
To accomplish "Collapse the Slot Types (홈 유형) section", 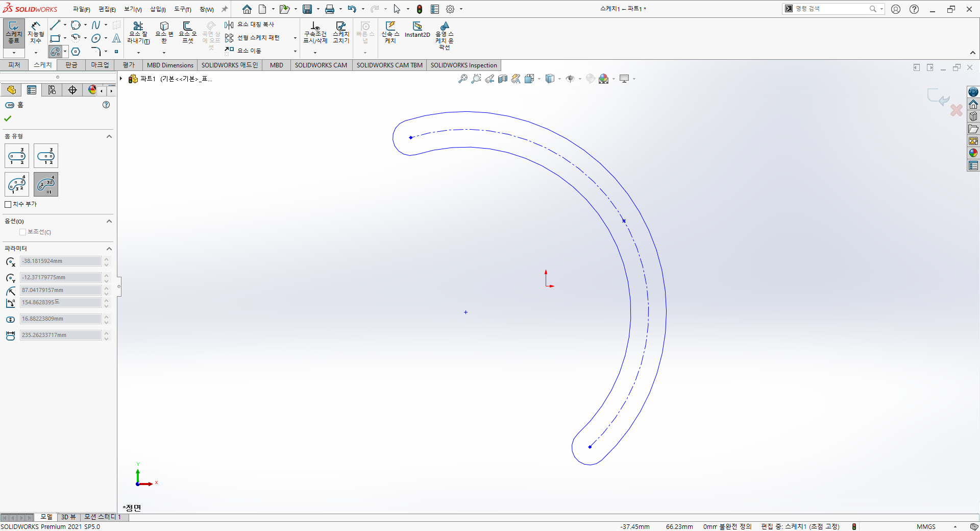I will (109, 136).
